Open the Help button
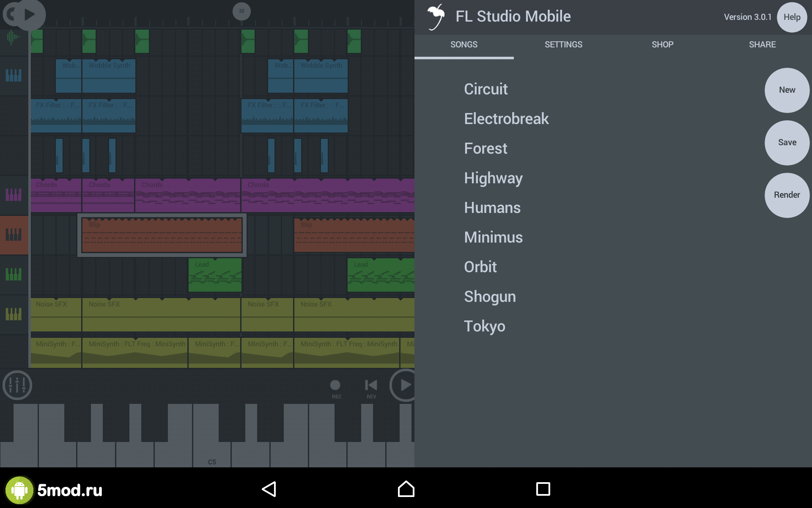The width and height of the screenshot is (812, 508). tap(792, 17)
